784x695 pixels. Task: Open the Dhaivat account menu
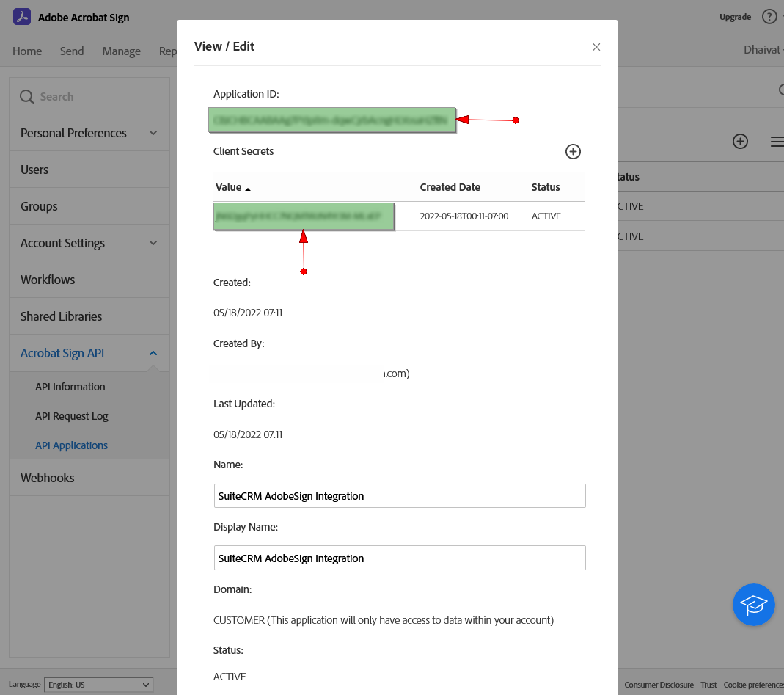(x=763, y=49)
